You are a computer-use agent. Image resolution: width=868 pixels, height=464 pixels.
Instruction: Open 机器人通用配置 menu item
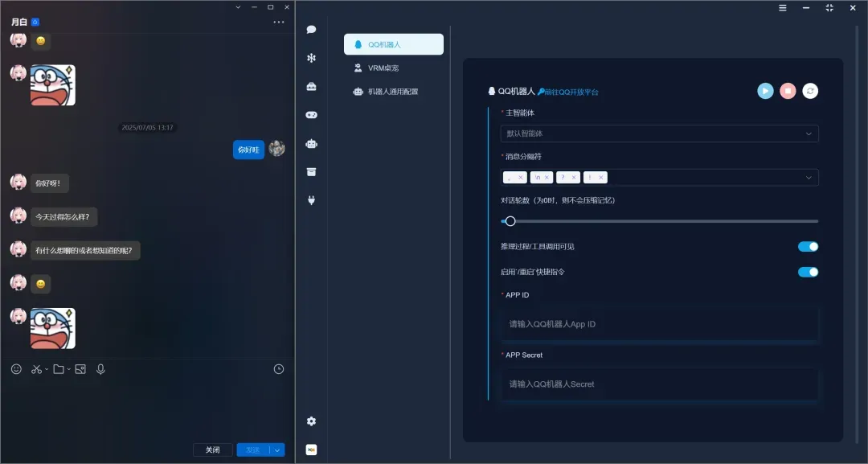[393, 92]
